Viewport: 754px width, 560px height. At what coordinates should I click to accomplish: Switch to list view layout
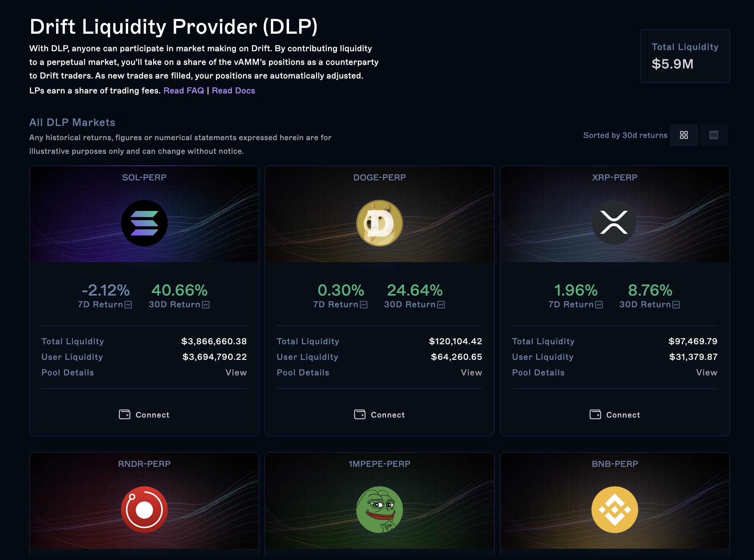[713, 135]
